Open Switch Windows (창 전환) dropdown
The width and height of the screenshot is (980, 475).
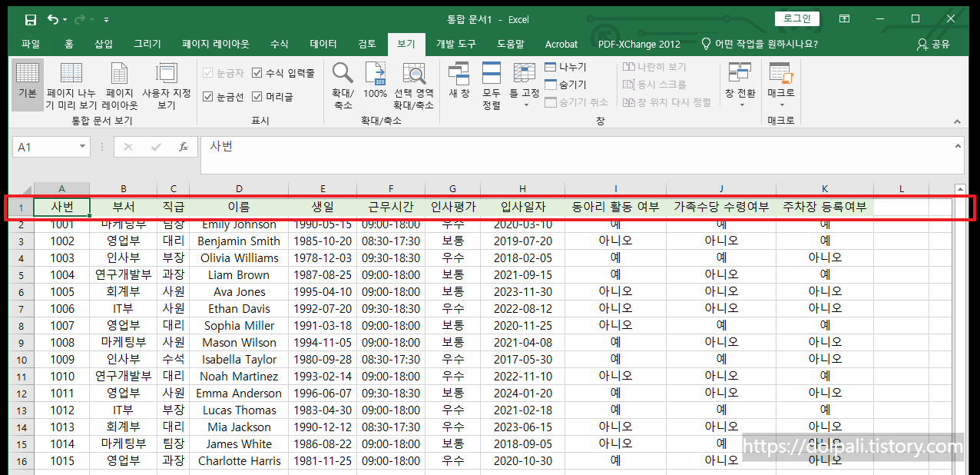click(740, 85)
